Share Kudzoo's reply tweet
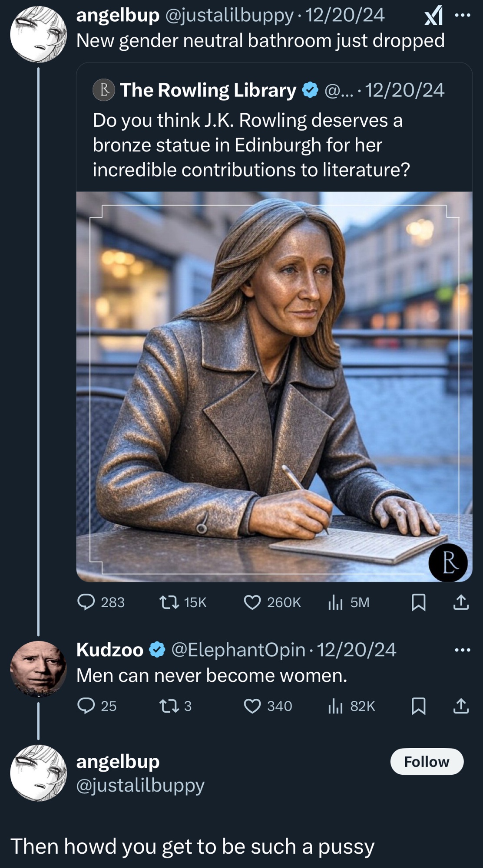483x868 pixels. tap(461, 707)
